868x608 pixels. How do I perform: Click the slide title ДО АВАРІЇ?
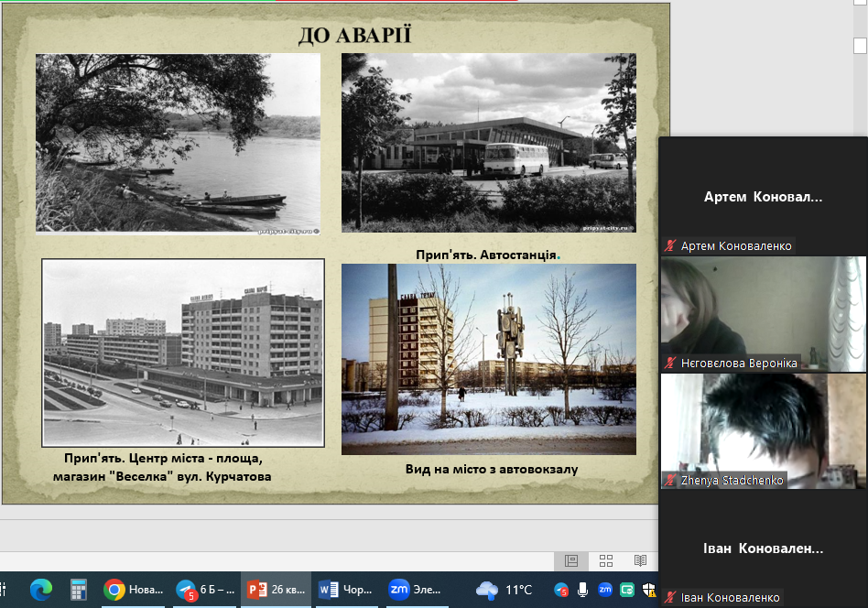354,37
